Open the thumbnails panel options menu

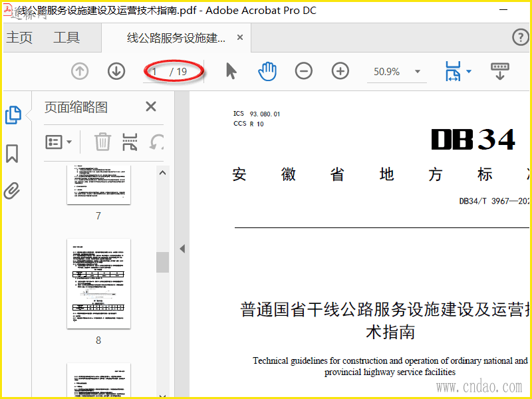pyautogui.click(x=59, y=142)
